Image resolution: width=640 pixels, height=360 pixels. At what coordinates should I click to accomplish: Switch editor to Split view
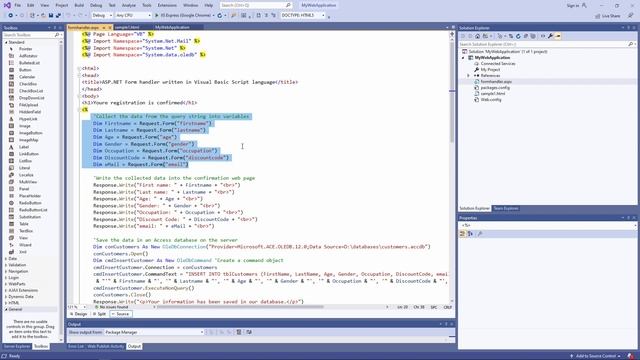[100, 314]
